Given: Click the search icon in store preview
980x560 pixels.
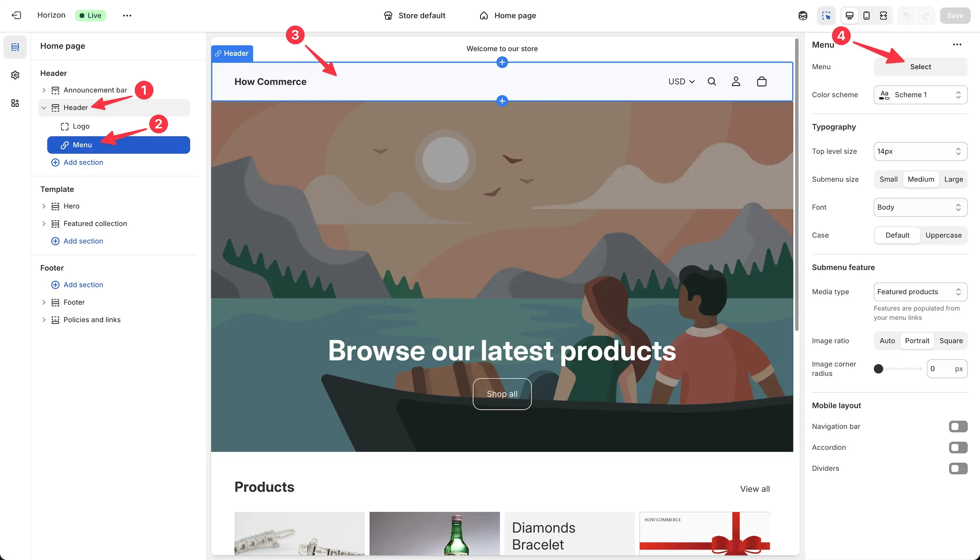Looking at the screenshot, I should tap(712, 82).
